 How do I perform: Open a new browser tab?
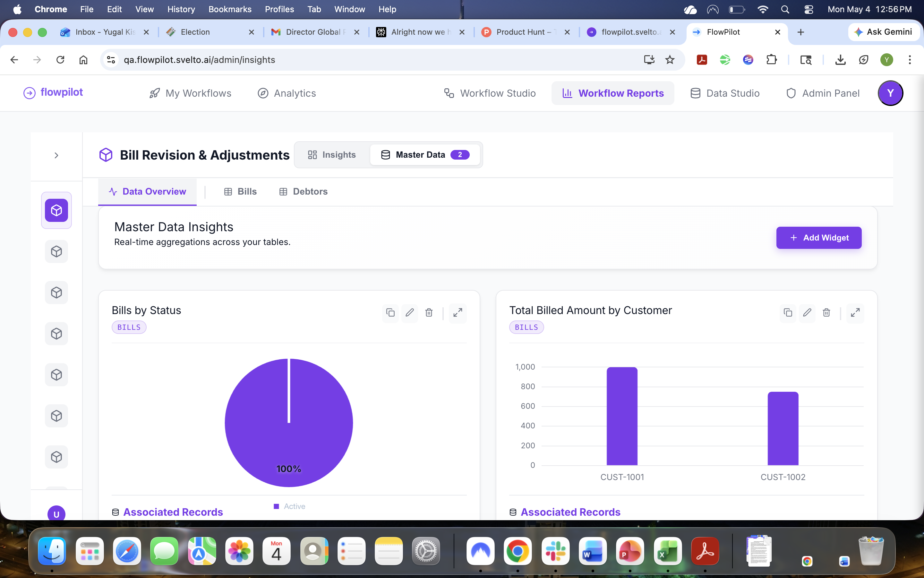pos(801,32)
